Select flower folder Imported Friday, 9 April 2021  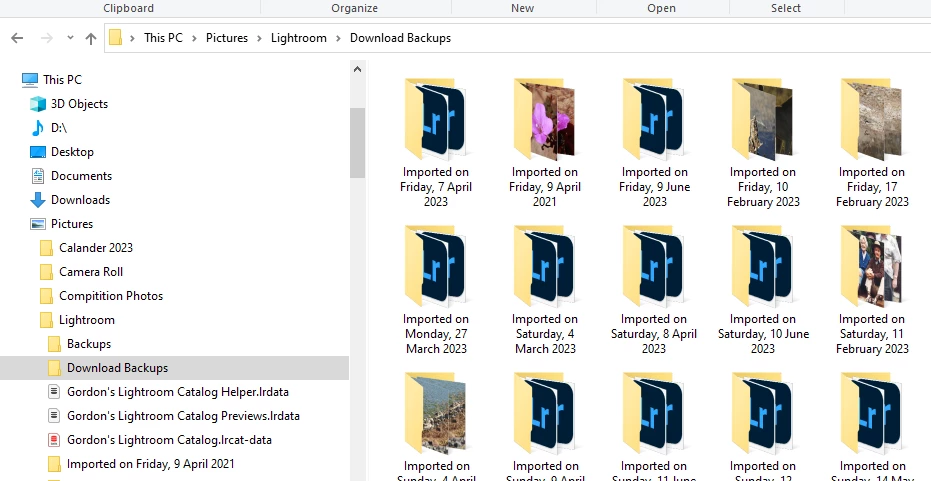click(544, 143)
